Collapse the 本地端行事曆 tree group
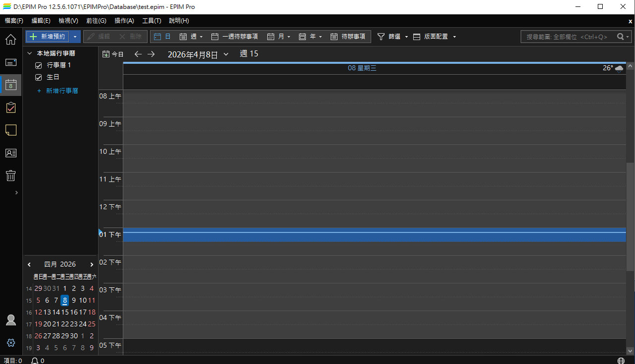The image size is (635, 364). 30,53
